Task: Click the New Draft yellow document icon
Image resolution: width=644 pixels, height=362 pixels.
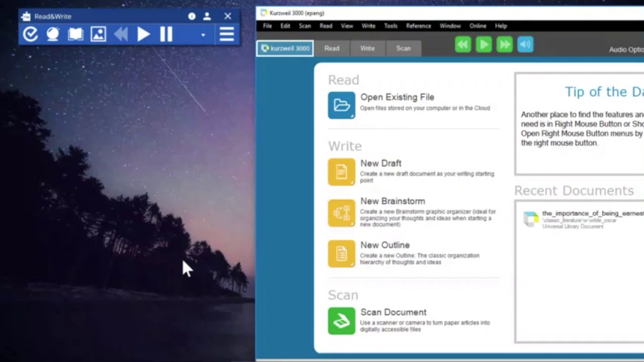Action: (342, 172)
